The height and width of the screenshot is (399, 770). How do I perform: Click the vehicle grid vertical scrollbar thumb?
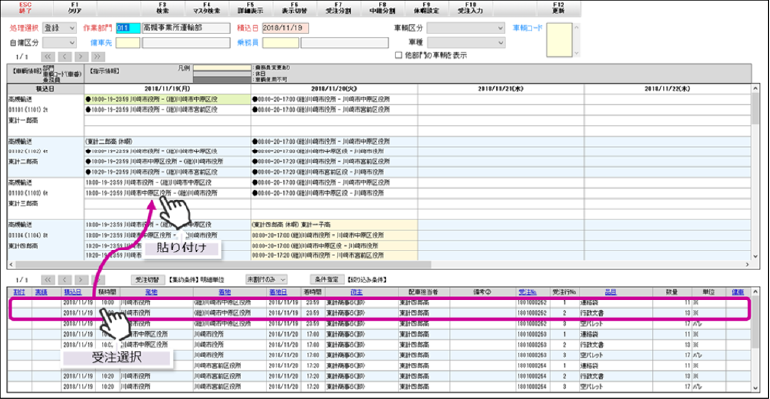(755, 108)
